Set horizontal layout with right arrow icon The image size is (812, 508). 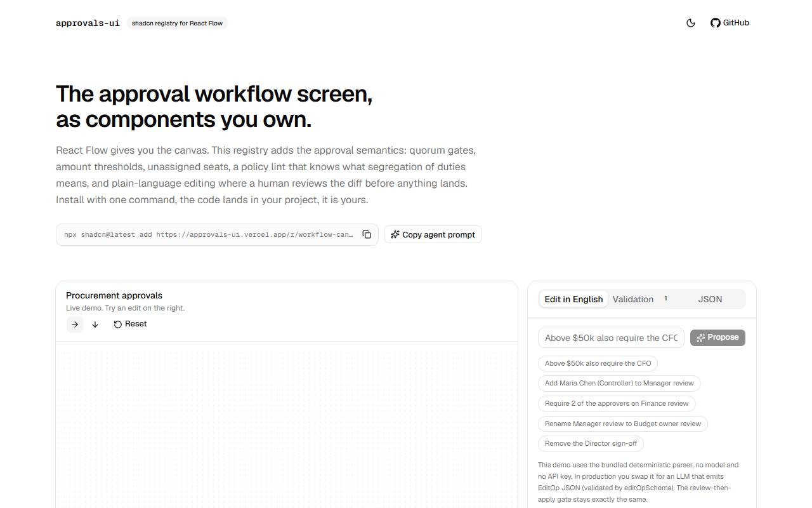(75, 324)
